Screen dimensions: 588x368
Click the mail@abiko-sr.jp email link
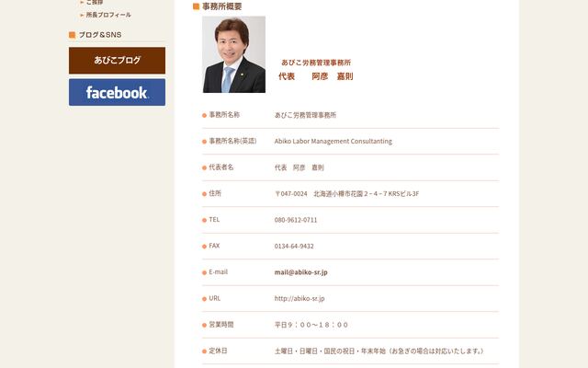[x=300, y=272]
